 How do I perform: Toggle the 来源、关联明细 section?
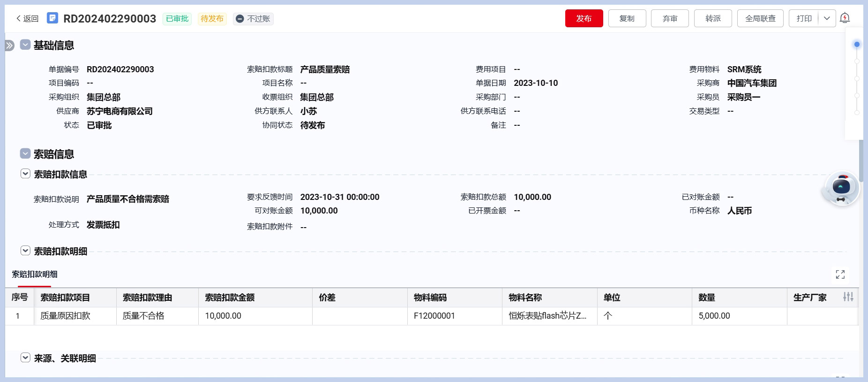25,358
